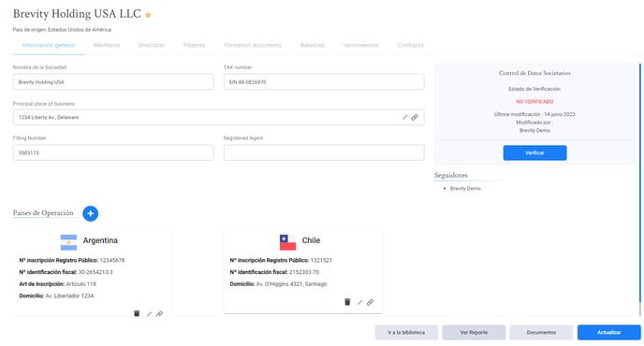Open attachment link for Chile card
644x346 pixels.
pyautogui.click(x=370, y=302)
